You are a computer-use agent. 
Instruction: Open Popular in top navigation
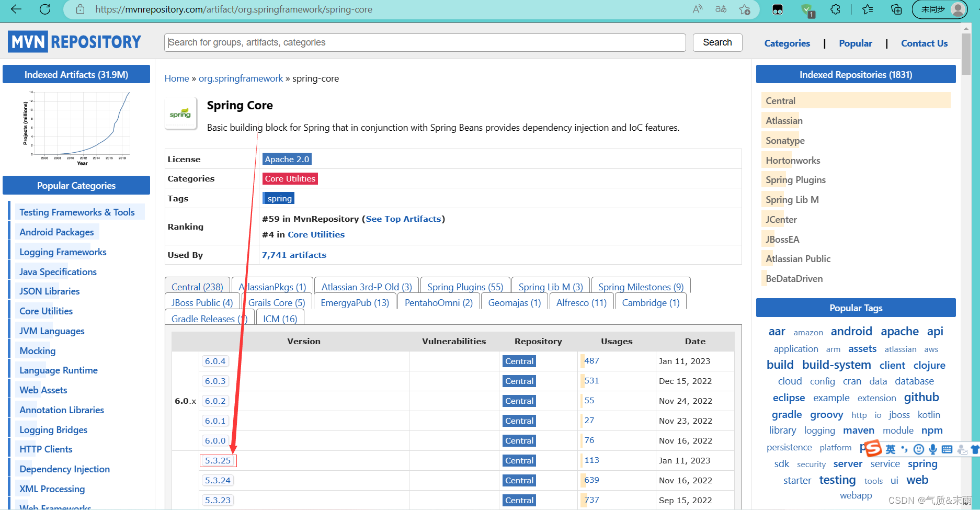click(x=856, y=43)
